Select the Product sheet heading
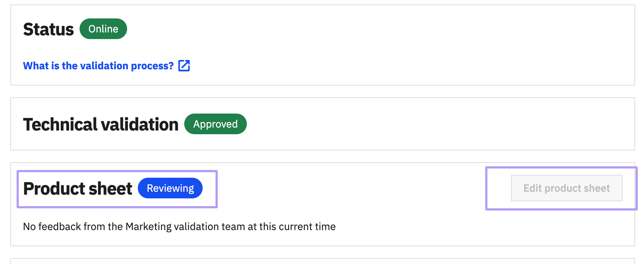644x264 pixels. 77,188
